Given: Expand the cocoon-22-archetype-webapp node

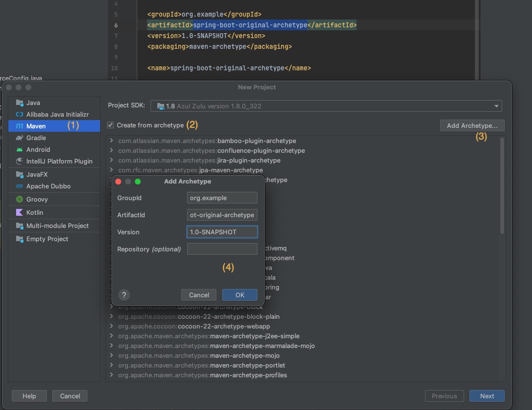Looking at the screenshot, I should 112,326.
